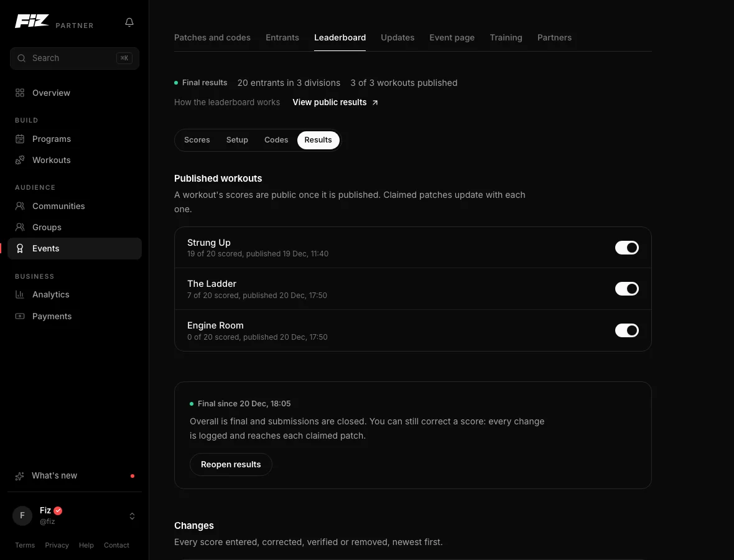This screenshot has height=560, width=734.
Task: Click the Reopen results button
Action: coord(231,464)
